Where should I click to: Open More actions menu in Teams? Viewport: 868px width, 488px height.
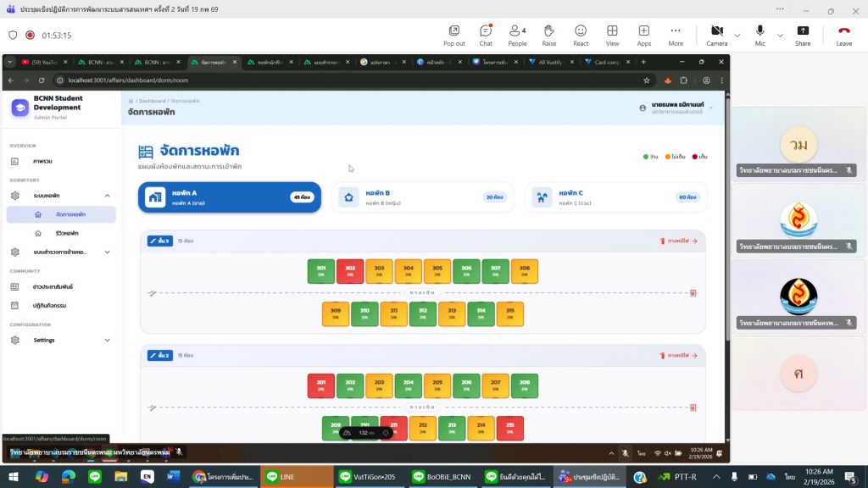pos(676,35)
